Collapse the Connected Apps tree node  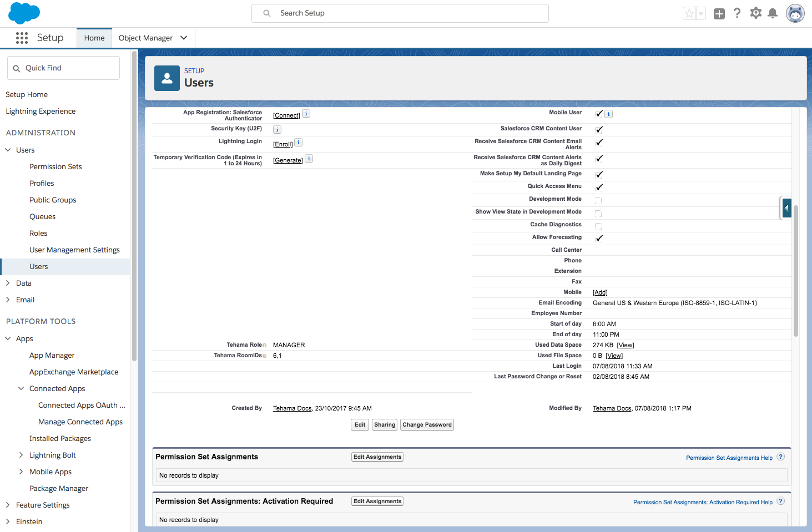point(21,388)
